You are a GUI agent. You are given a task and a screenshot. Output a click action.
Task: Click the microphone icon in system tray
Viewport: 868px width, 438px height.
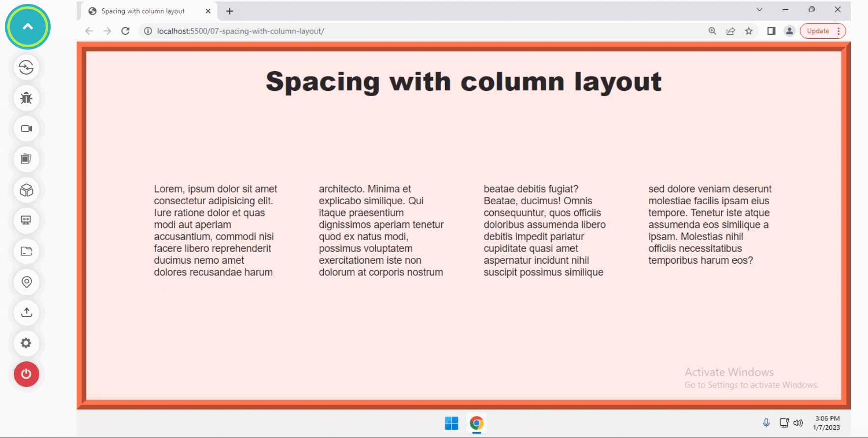(766, 423)
